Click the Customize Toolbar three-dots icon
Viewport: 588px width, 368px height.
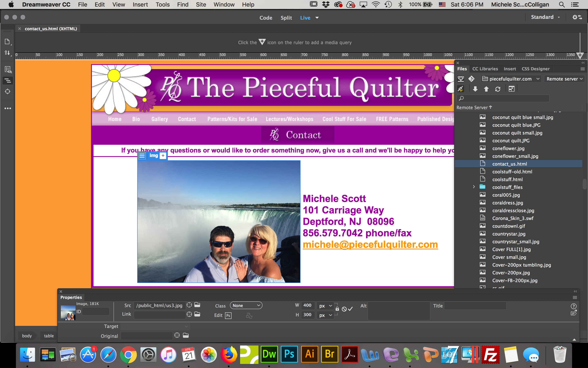click(8, 108)
